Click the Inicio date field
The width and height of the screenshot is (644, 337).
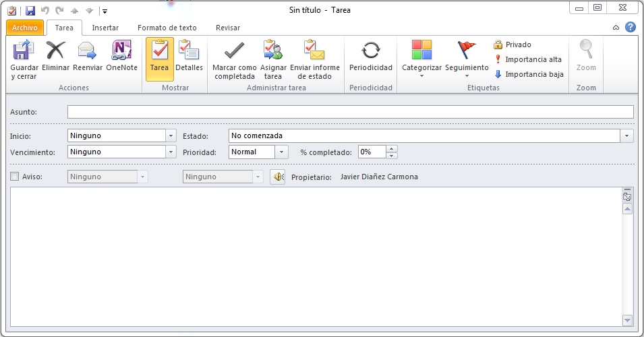tap(117, 135)
